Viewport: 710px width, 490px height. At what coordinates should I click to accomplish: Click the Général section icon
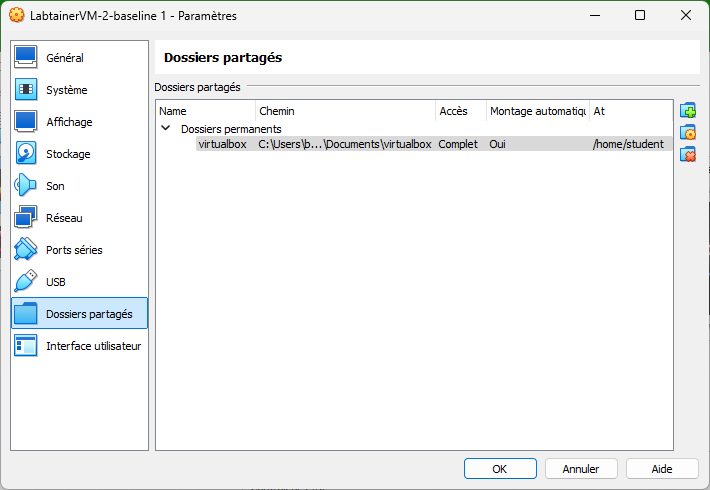click(x=26, y=58)
